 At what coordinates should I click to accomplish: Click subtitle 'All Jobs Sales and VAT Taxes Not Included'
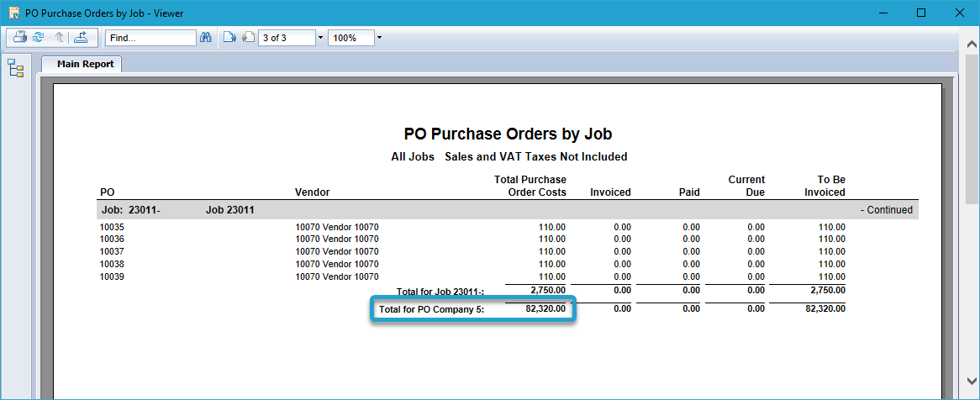click(x=509, y=157)
